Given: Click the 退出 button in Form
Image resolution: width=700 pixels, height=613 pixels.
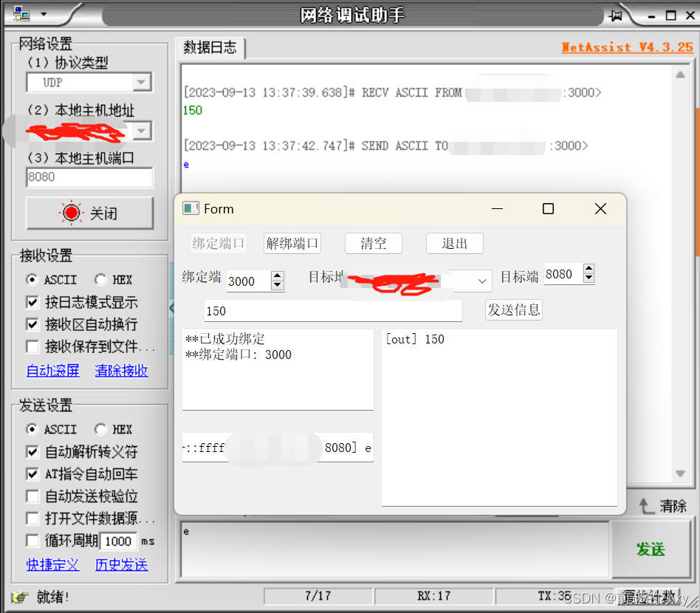Looking at the screenshot, I should tap(454, 243).
